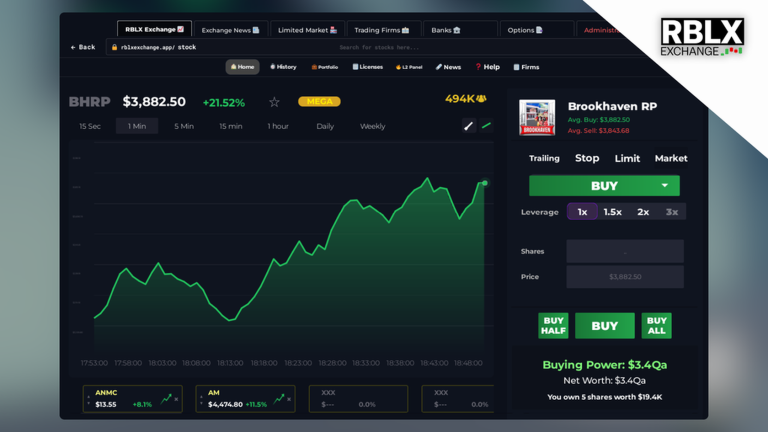The image size is (768, 432).
Task: Set leverage to 1x
Action: pyautogui.click(x=582, y=212)
